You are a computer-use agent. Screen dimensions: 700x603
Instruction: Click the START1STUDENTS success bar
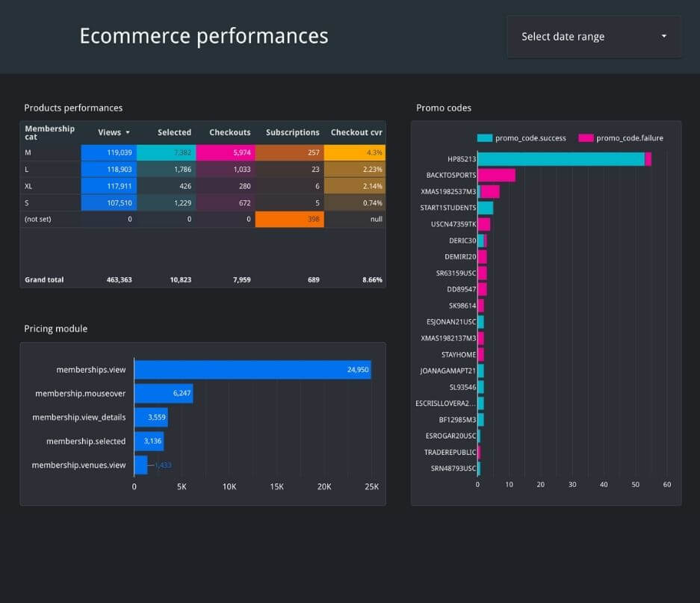[x=486, y=208]
